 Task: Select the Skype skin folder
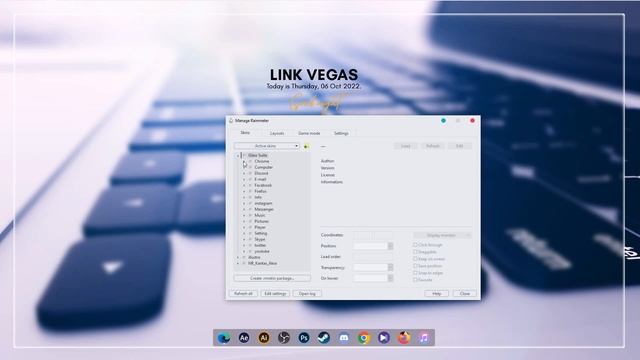click(260, 240)
